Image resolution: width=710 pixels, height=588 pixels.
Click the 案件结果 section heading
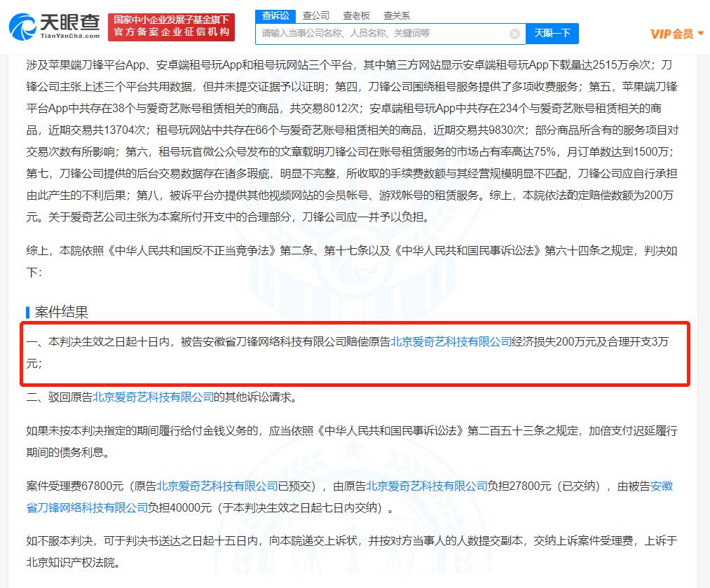tap(61, 312)
